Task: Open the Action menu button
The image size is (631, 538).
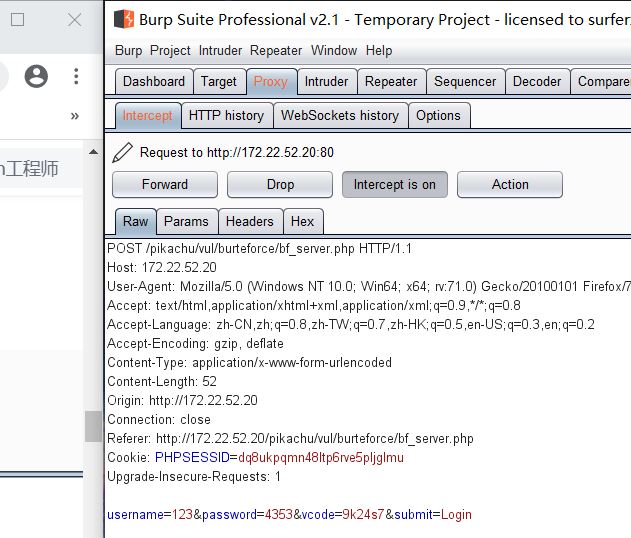Action: [x=510, y=185]
